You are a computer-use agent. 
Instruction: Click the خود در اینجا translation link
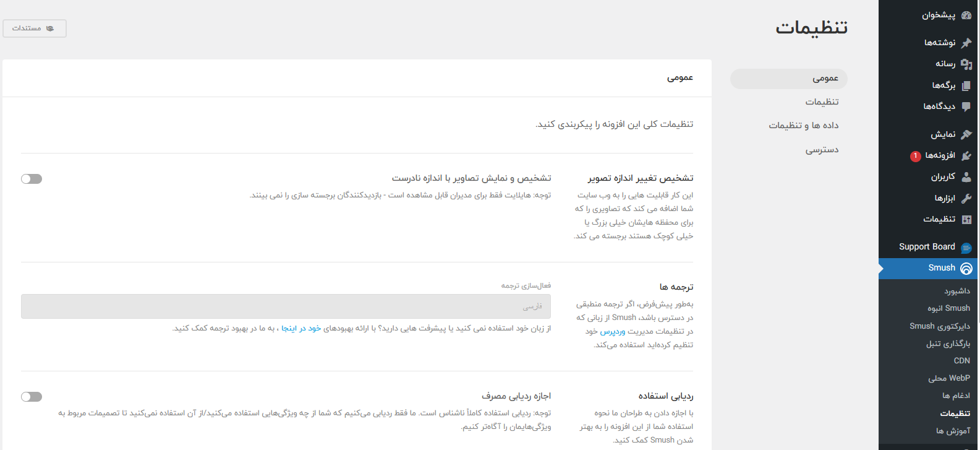(x=301, y=328)
